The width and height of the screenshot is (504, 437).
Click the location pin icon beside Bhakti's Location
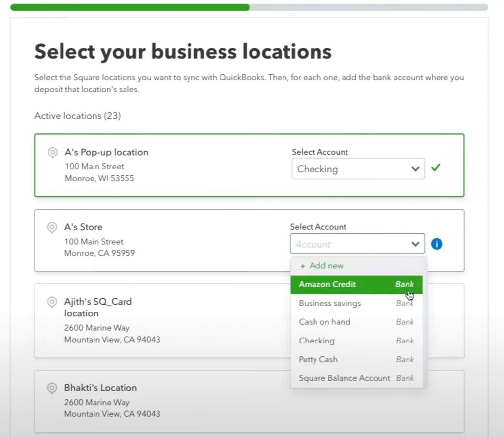click(52, 388)
